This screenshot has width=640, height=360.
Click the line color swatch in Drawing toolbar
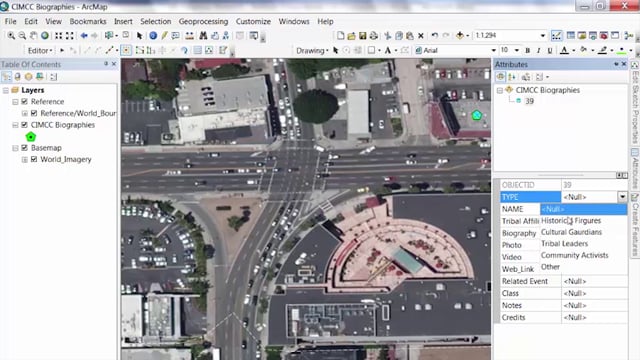pos(602,50)
